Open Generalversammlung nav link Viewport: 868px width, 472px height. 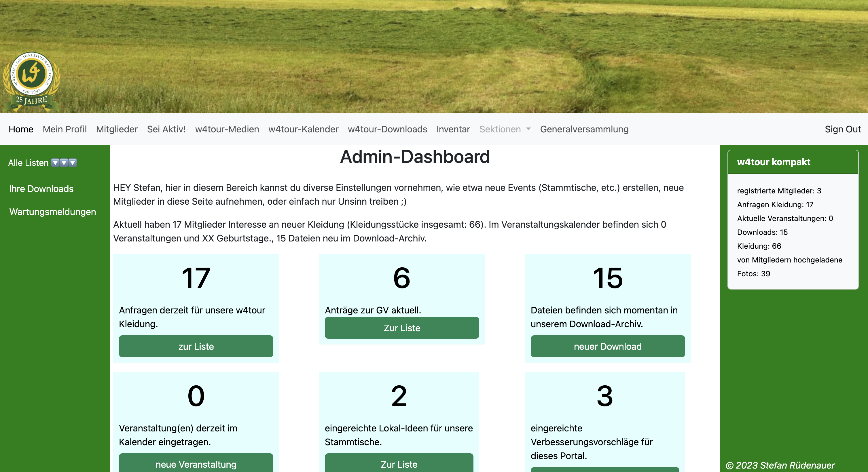pyautogui.click(x=584, y=129)
